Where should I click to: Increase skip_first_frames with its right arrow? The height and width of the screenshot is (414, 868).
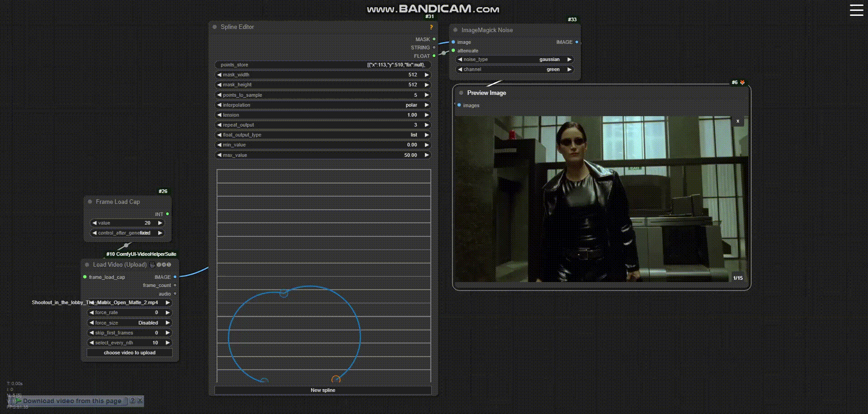point(168,333)
